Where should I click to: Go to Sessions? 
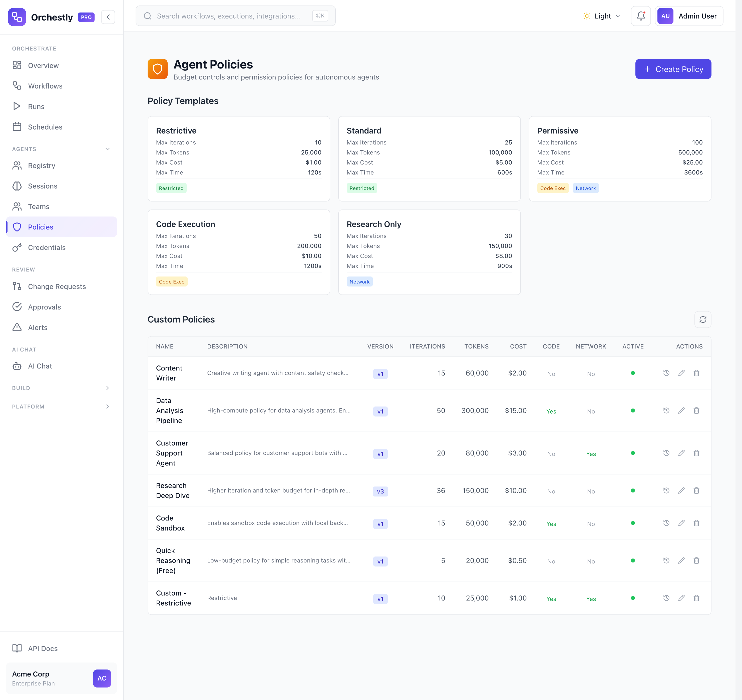click(62, 186)
